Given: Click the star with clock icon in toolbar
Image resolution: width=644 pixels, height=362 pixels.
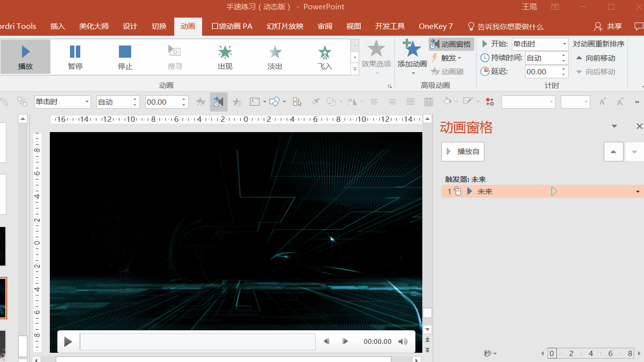Looking at the screenshot, I should (x=237, y=102).
